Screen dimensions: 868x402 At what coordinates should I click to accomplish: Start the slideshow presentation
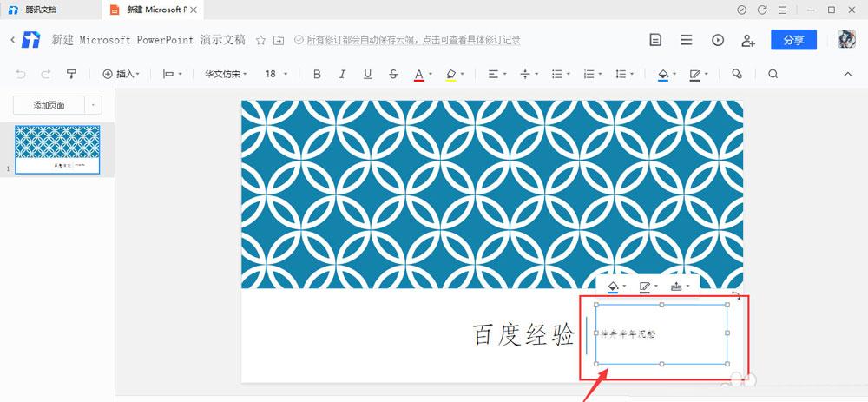coord(718,40)
